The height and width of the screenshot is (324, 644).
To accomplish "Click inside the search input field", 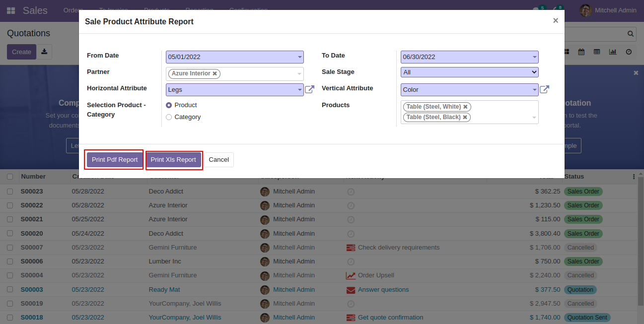I will (x=595, y=34).
